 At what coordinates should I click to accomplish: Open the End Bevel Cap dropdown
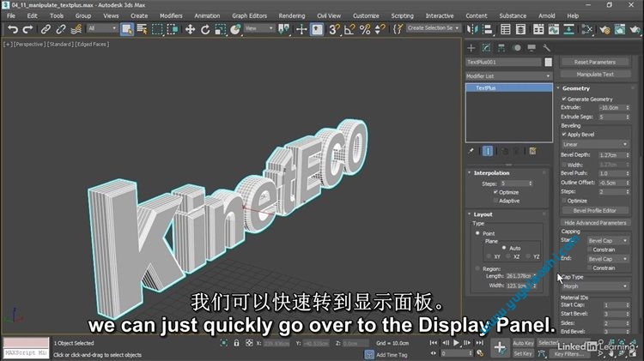point(608,259)
